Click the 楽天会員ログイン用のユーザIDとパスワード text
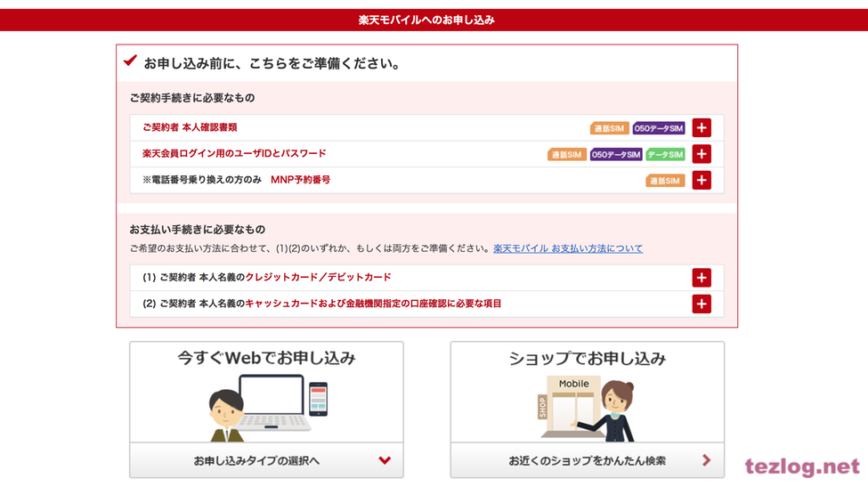 (x=234, y=153)
